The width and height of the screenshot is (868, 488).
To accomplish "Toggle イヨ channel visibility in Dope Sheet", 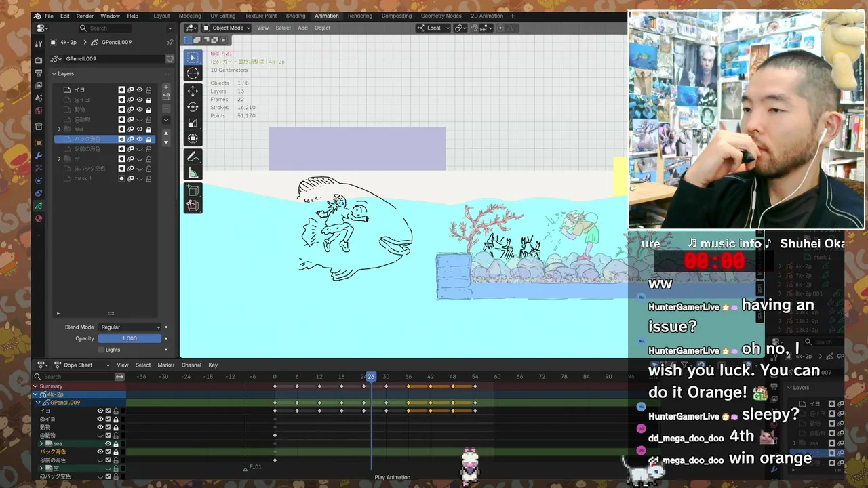I will 100,411.
